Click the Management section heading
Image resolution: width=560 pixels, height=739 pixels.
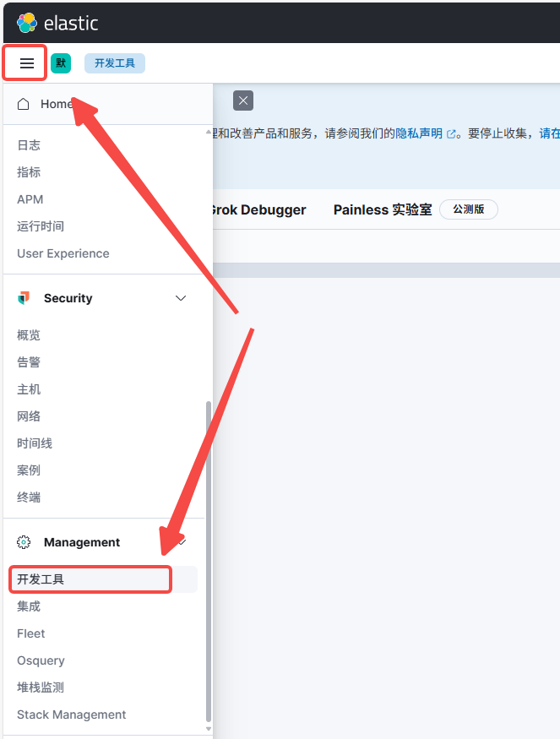[82, 542]
